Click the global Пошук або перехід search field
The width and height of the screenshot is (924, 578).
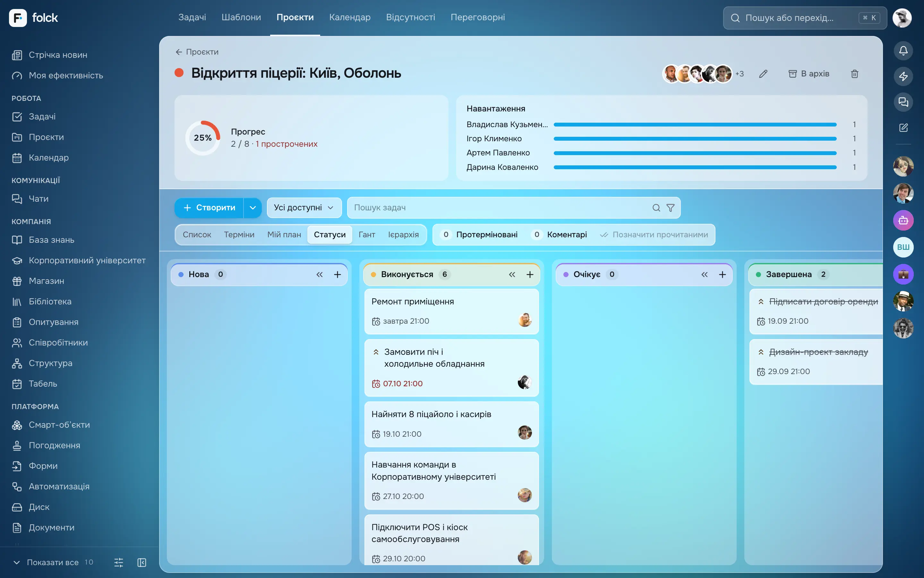tap(805, 18)
